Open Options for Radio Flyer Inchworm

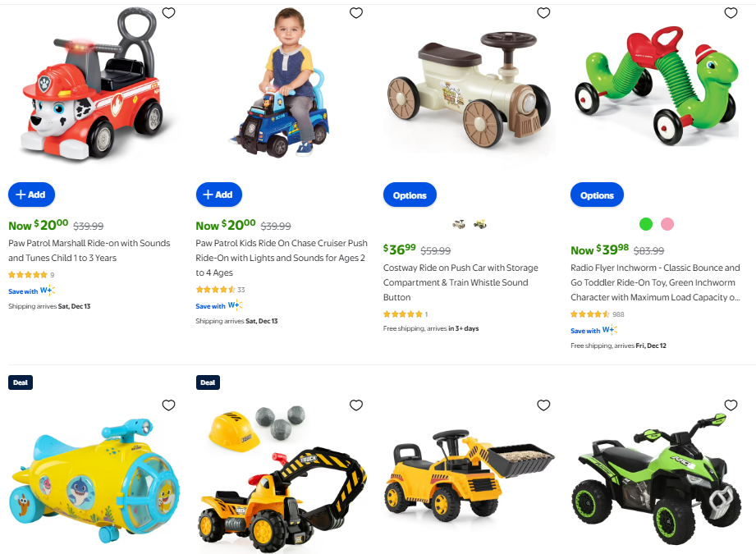[x=597, y=195]
